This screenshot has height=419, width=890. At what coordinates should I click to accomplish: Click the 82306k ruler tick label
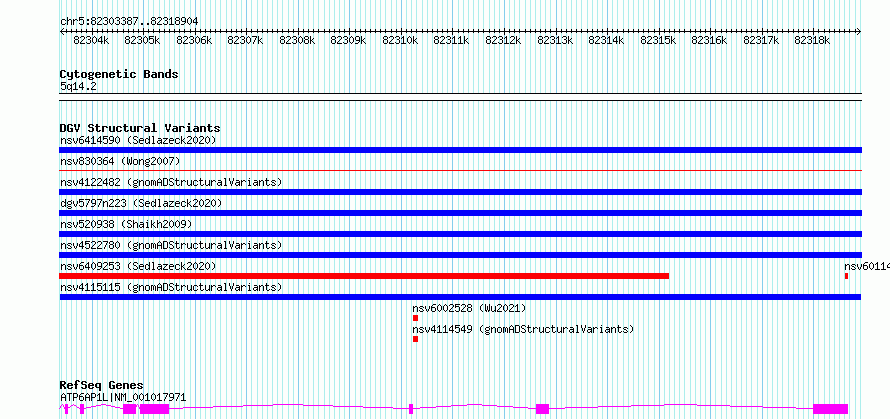[194, 40]
